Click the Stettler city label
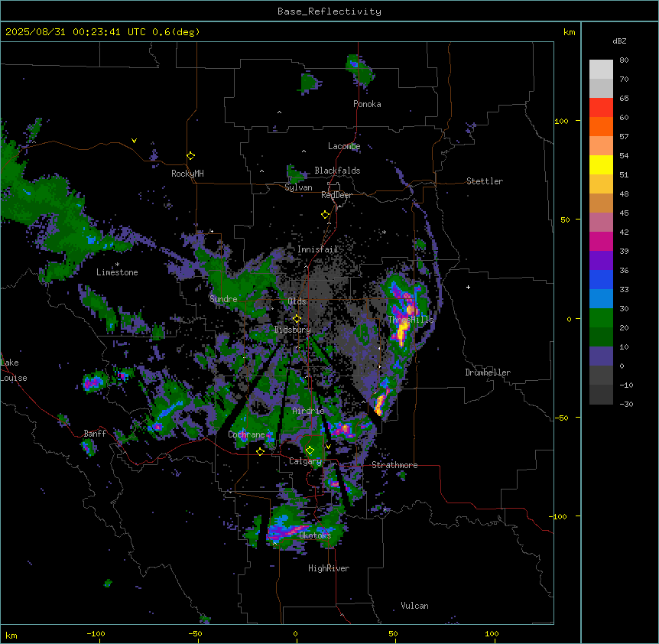This screenshot has height=644, width=659. [484, 181]
